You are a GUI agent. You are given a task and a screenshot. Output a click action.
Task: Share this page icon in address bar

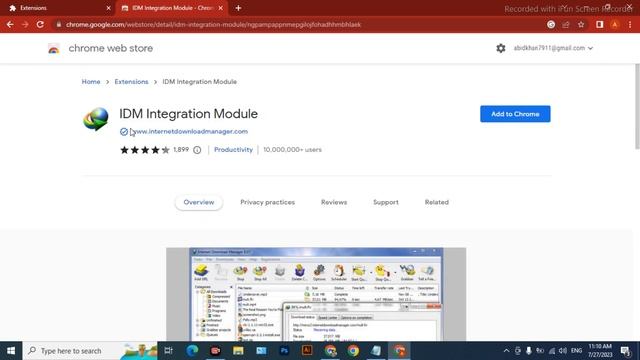566,24
